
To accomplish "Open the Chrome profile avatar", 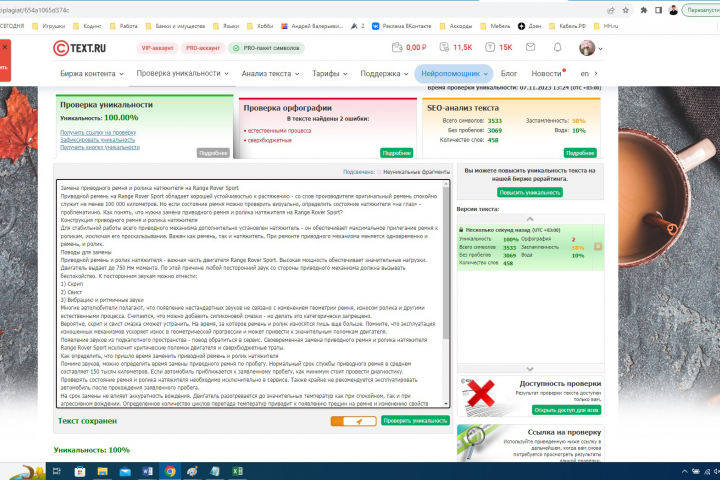I will pos(673,10).
